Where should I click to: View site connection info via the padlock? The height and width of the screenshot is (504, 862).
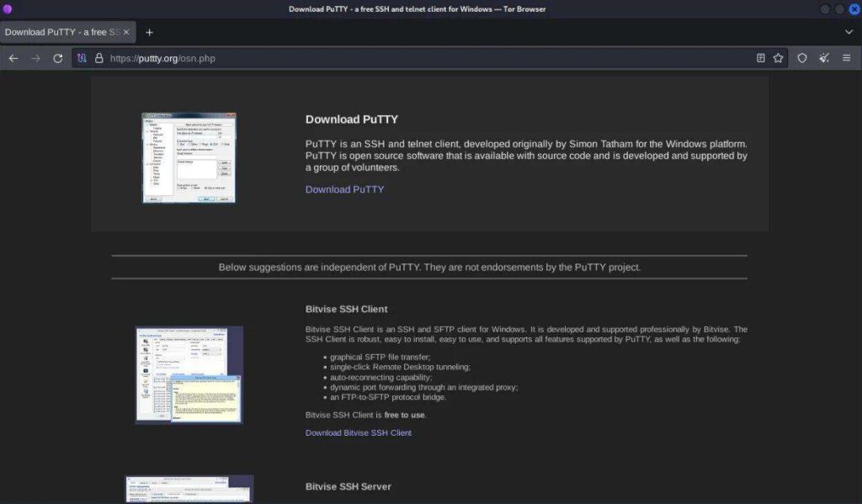coord(99,58)
